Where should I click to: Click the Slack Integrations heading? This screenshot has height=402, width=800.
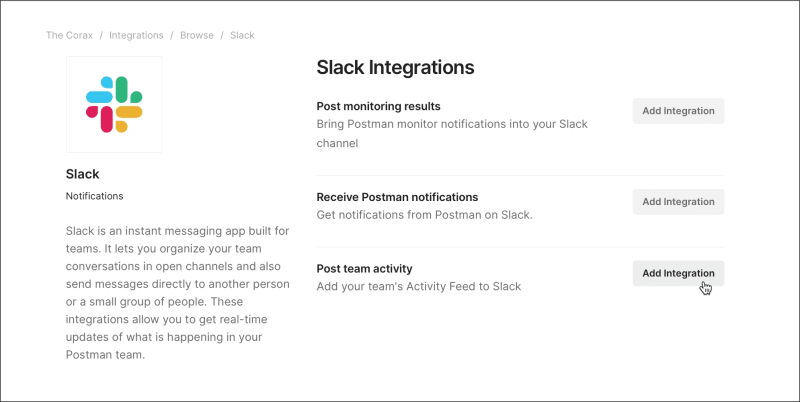pos(394,68)
